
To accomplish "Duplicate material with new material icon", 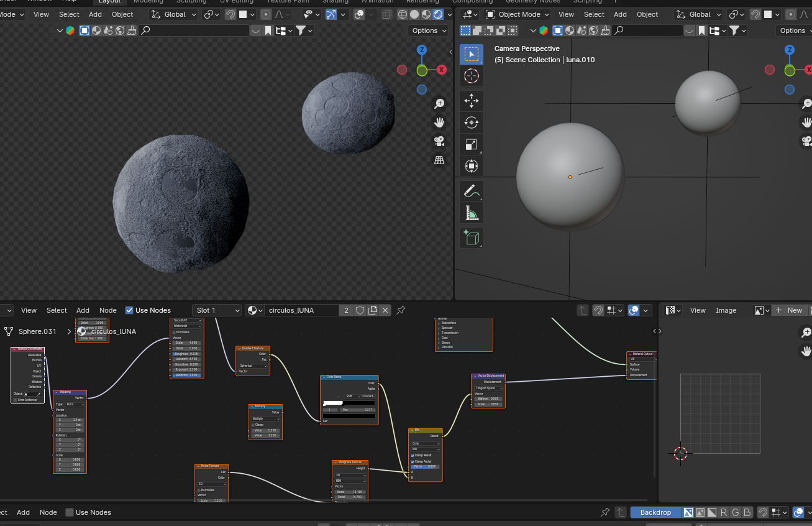I will (x=373, y=310).
